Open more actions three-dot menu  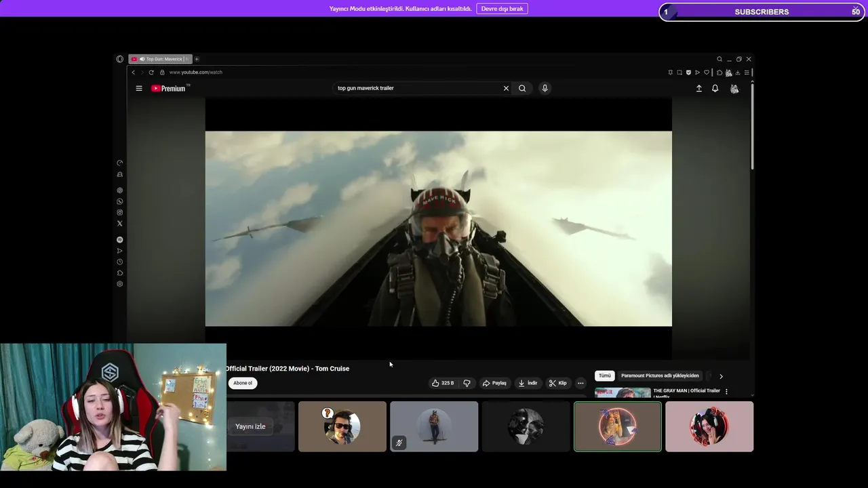pos(580,383)
